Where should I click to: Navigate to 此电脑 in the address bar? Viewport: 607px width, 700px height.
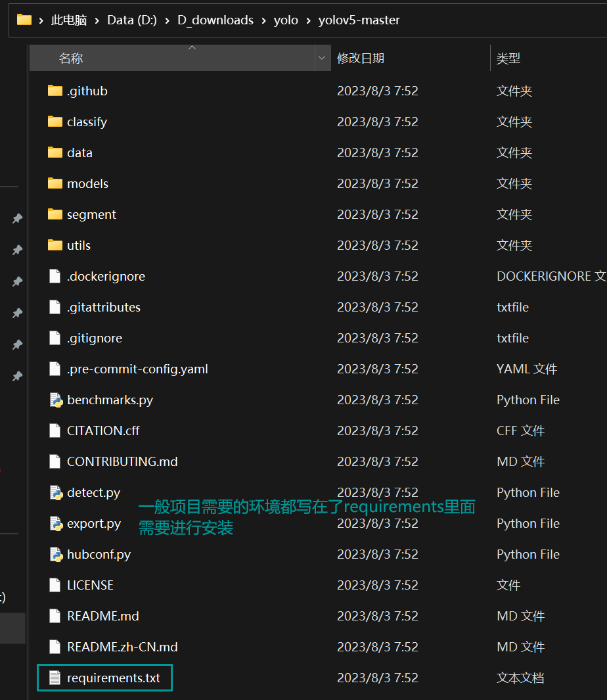[69, 20]
